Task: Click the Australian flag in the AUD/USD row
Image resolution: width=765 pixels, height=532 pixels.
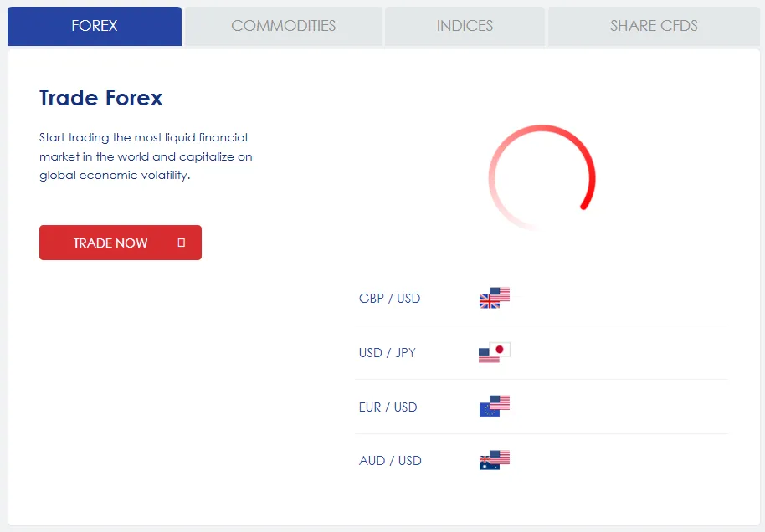Action: point(489,464)
